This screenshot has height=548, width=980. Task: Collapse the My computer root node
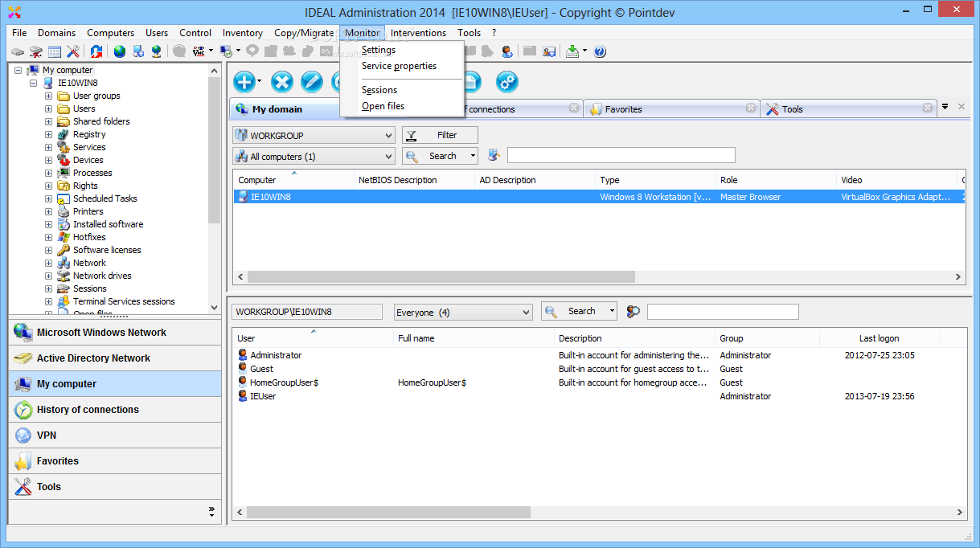pyautogui.click(x=18, y=70)
